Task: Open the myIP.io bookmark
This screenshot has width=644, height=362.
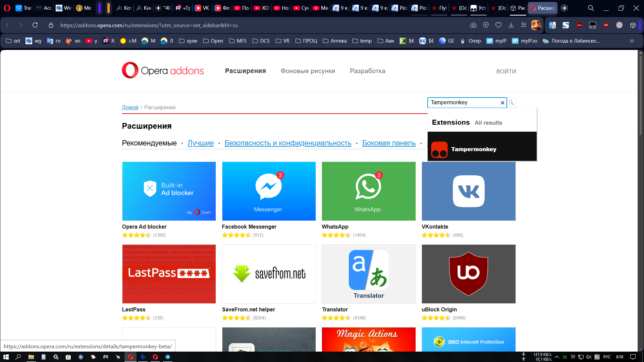Action: coord(525,41)
